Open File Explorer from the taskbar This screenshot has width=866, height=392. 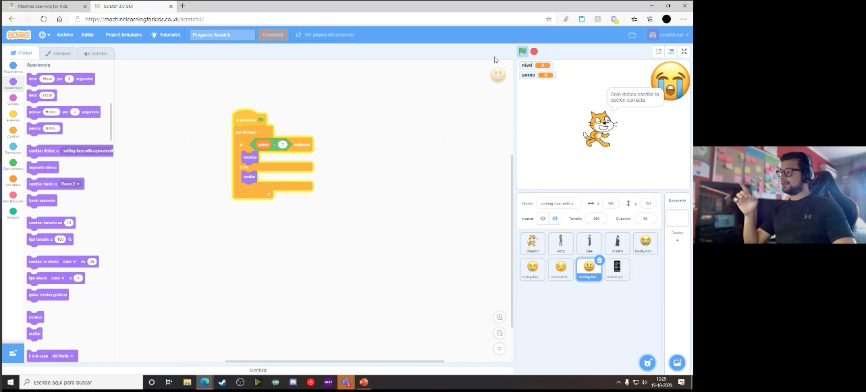pyautogui.click(x=187, y=382)
